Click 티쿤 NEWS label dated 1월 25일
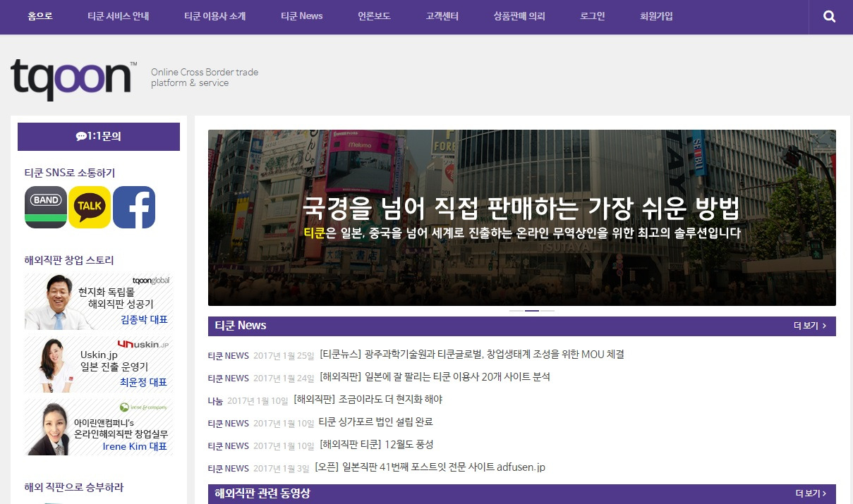853x504 pixels. click(228, 355)
